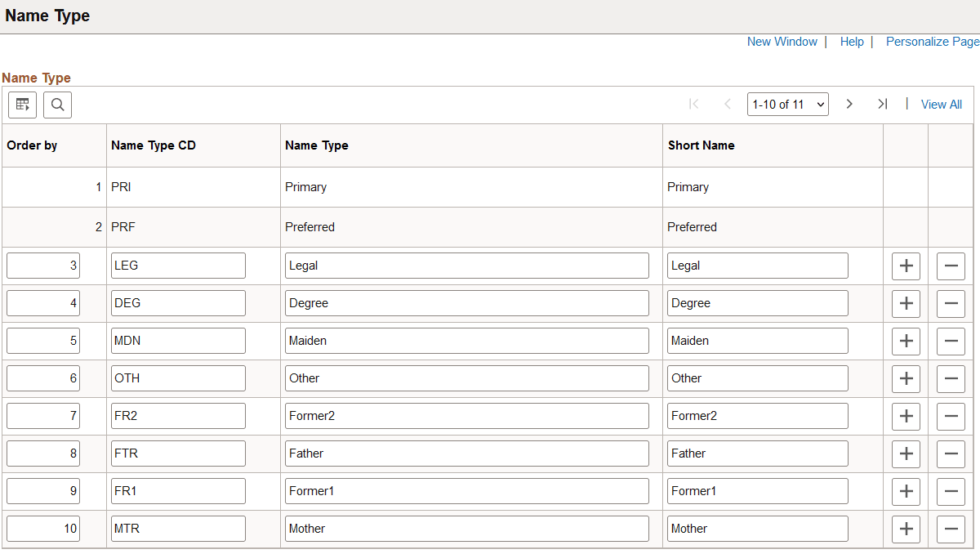
Task: Click Personalize Page
Action: [x=932, y=41]
